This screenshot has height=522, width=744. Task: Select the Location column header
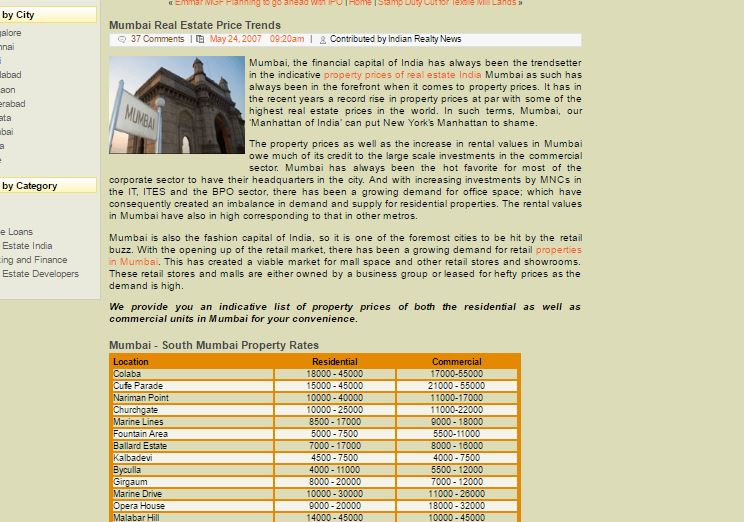pos(130,362)
